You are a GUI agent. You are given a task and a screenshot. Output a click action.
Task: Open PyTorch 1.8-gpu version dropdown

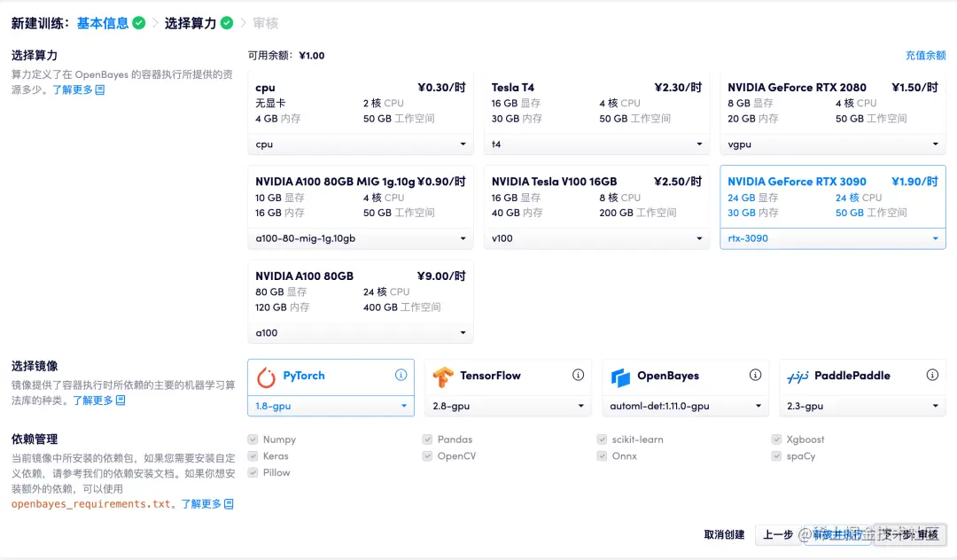pos(331,406)
